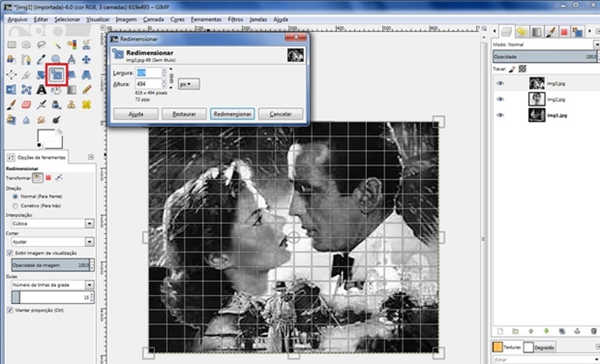Select the Fuzzy Select wand tool
600x364 pixels.
coord(57,45)
